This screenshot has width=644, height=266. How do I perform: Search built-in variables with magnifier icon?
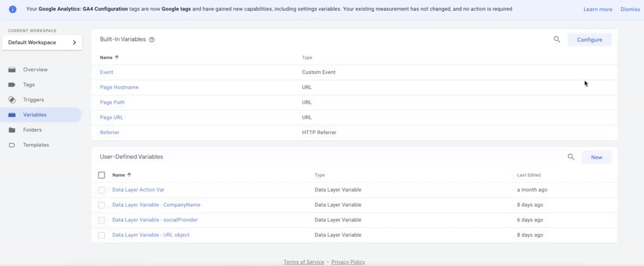pyautogui.click(x=557, y=39)
